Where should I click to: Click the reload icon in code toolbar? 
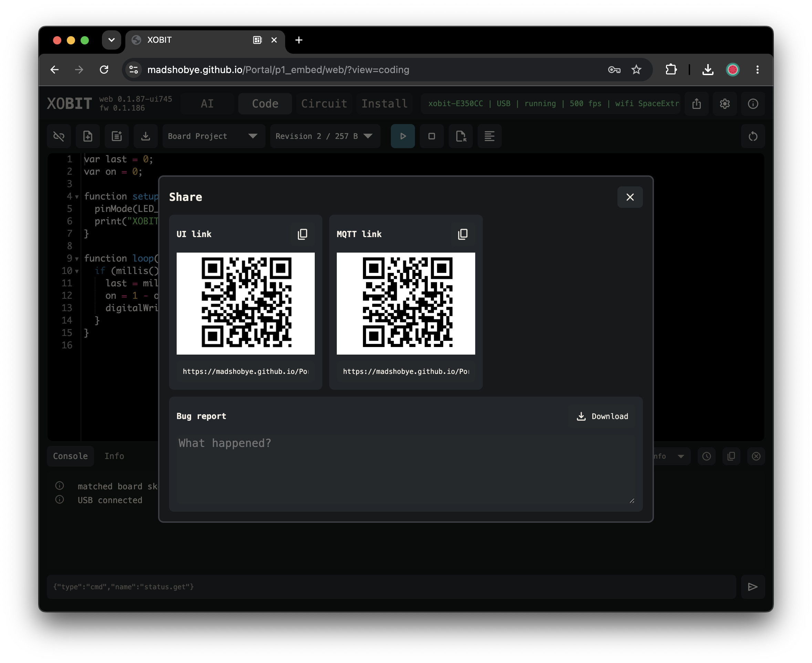[753, 136]
